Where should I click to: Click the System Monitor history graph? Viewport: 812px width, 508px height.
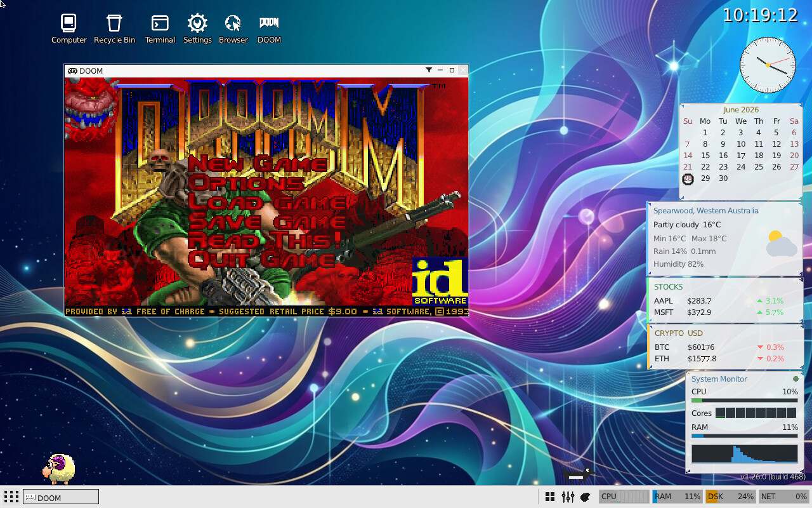[745, 453]
